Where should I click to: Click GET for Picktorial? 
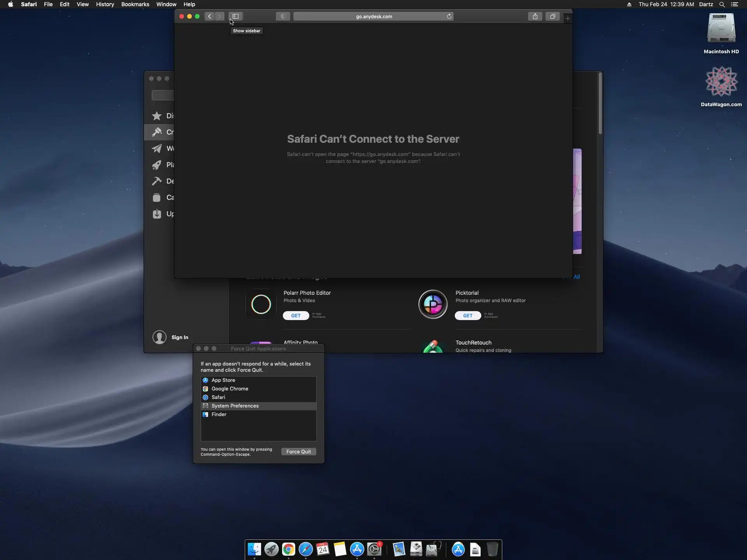(x=468, y=315)
